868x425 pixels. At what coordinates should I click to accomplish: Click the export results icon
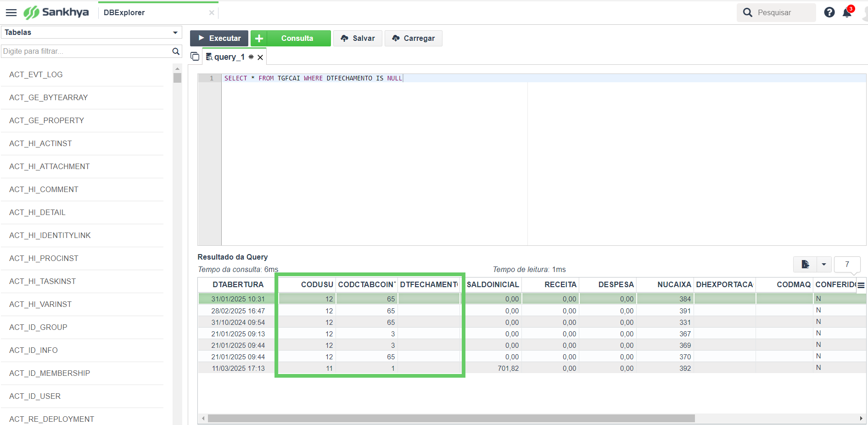(805, 264)
